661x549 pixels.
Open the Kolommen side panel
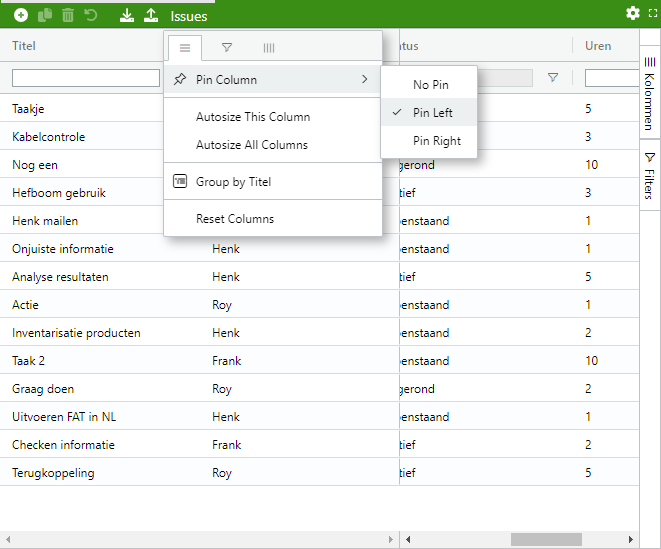click(650, 94)
